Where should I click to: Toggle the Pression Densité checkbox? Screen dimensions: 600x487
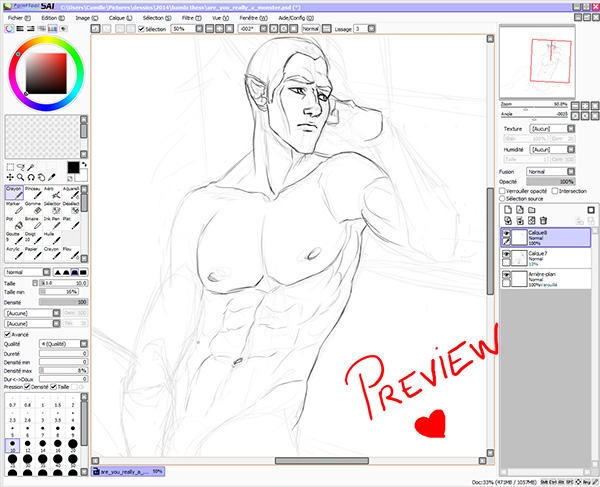tap(27, 387)
